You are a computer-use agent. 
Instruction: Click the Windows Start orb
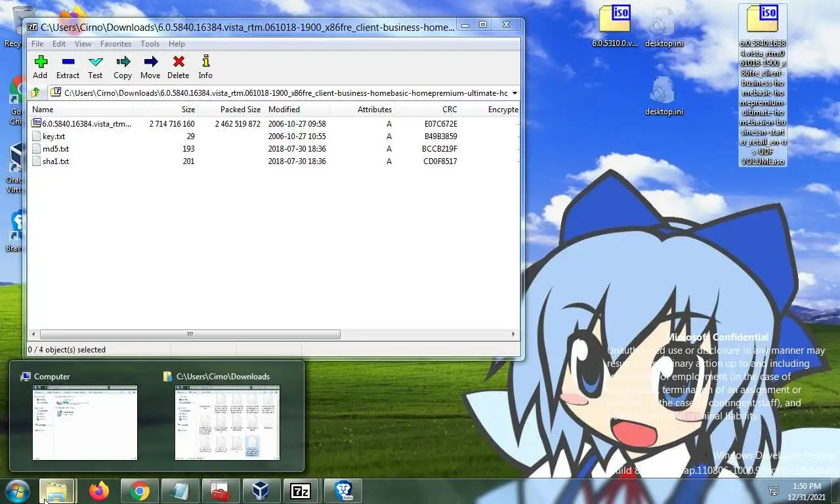(x=18, y=491)
